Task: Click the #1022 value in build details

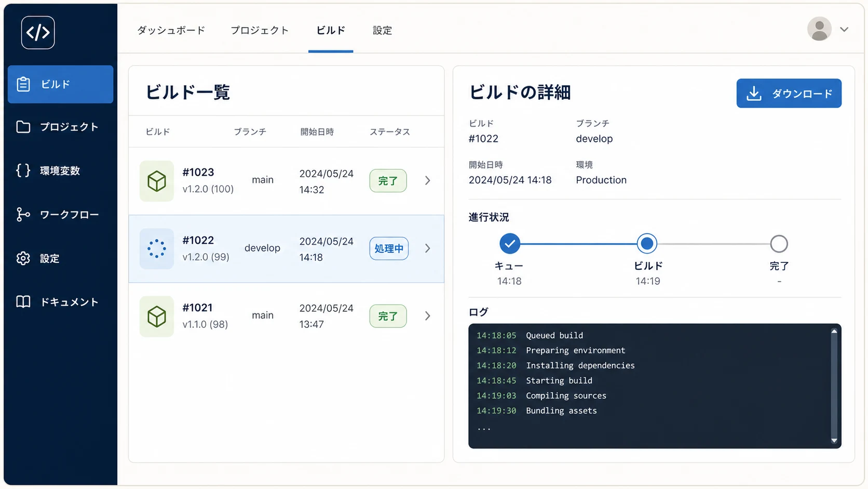Action: [483, 139]
